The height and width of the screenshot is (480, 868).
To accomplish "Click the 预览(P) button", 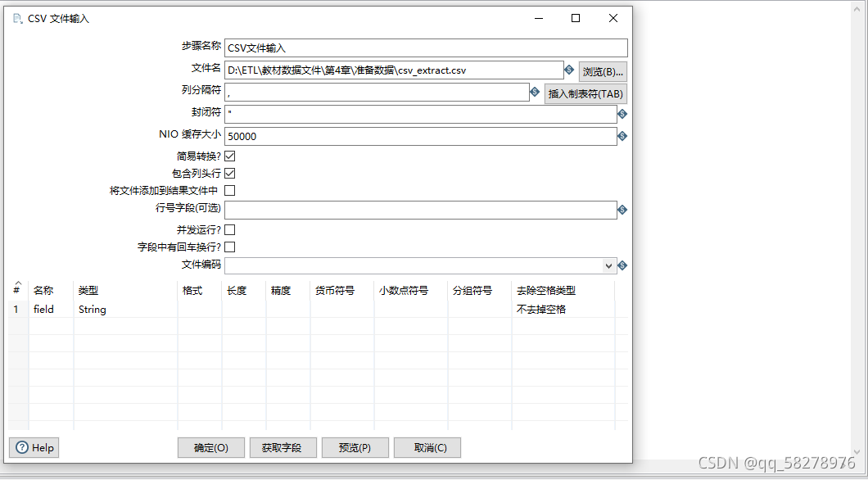I will (355, 448).
